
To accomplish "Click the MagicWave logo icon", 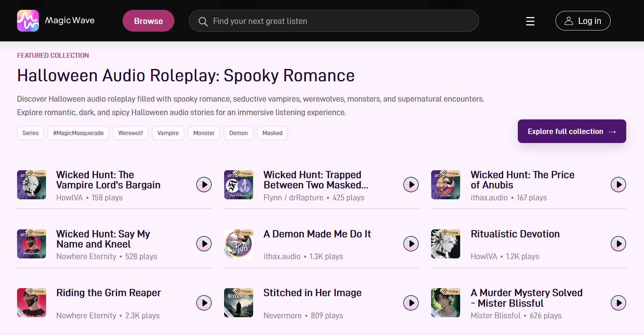I will tap(28, 21).
